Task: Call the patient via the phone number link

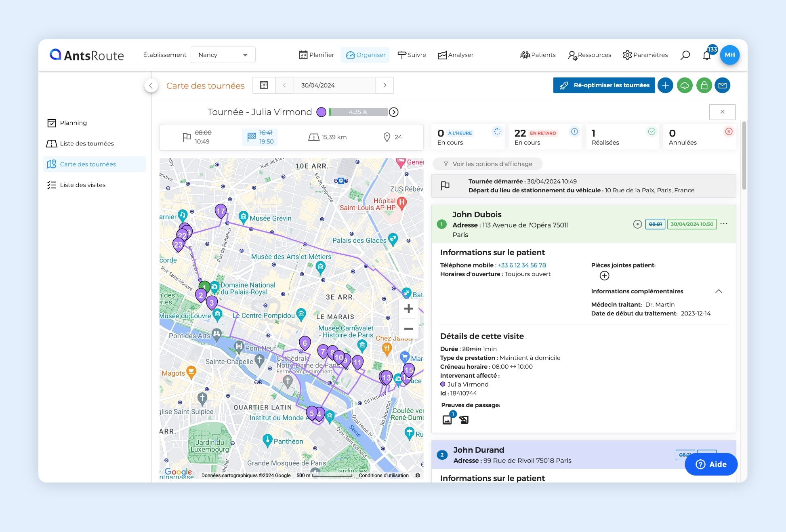Action: pyautogui.click(x=521, y=265)
